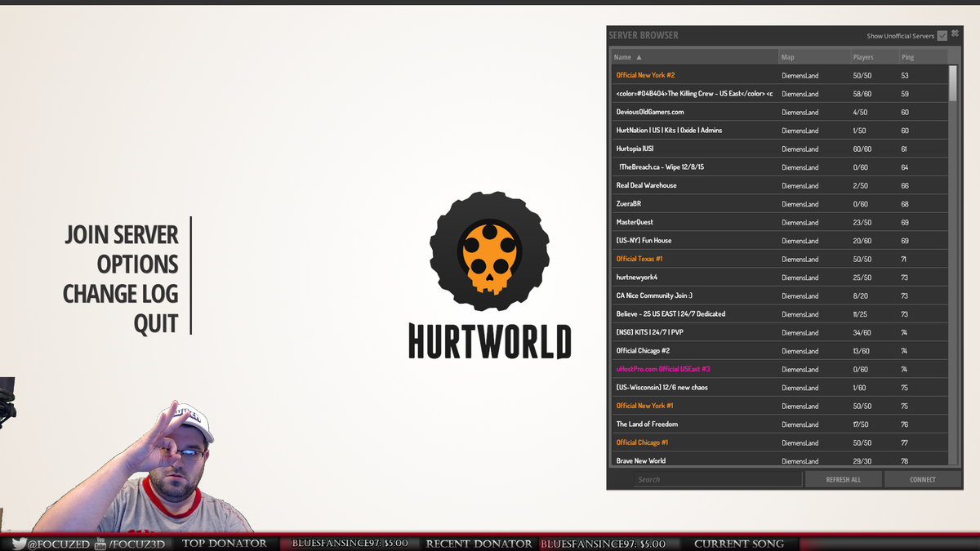Select the MasterQuest server row
The height and width of the screenshot is (551, 980).
pyautogui.click(x=780, y=222)
